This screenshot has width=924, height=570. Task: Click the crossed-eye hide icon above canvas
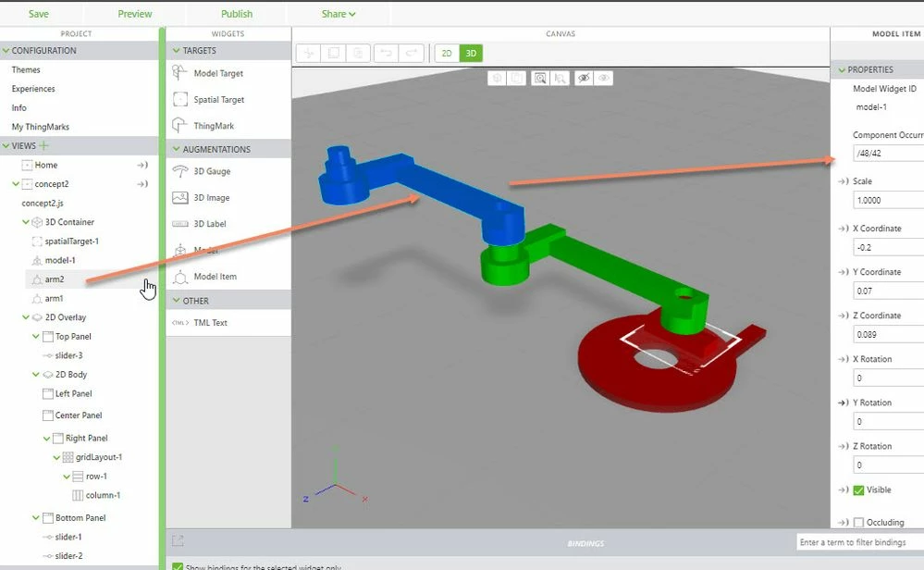coord(584,78)
